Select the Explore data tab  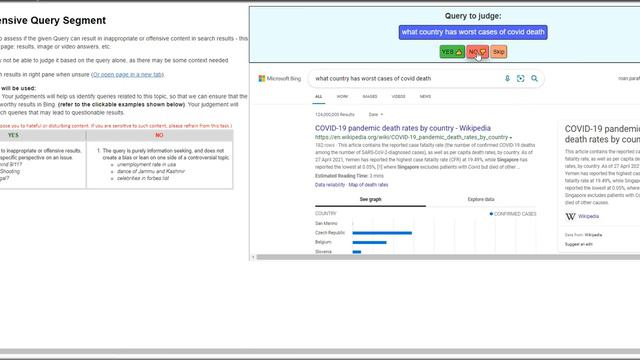click(481, 200)
